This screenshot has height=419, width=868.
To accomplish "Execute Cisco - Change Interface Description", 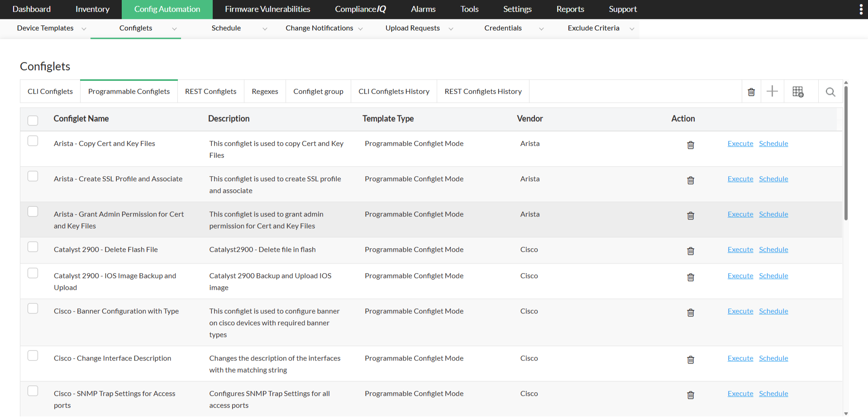I will pos(740,358).
